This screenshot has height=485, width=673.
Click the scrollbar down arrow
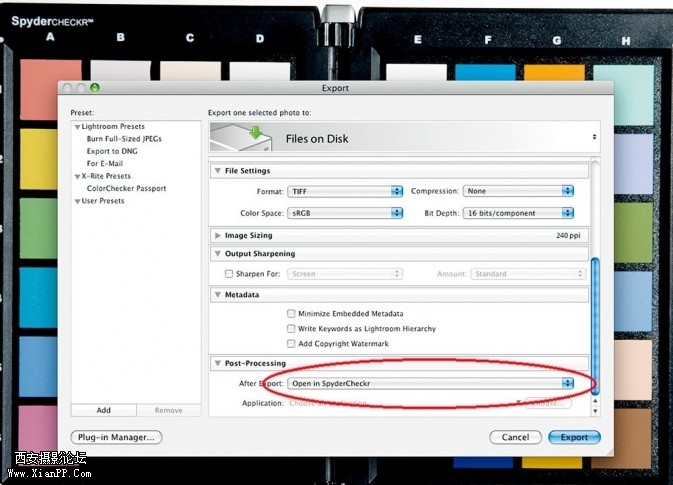(x=595, y=411)
